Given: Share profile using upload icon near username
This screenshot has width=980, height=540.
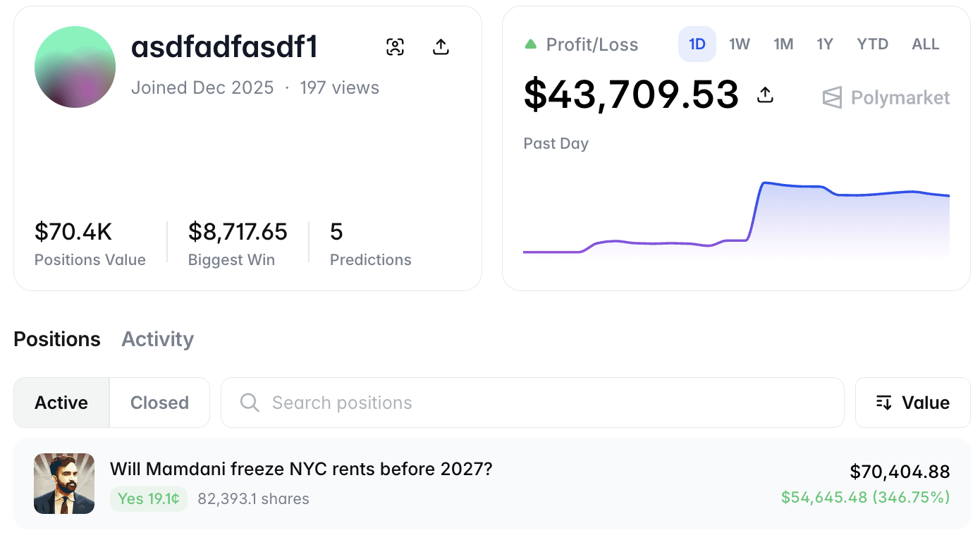Looking at the screenshot, I should coord(441,47).
